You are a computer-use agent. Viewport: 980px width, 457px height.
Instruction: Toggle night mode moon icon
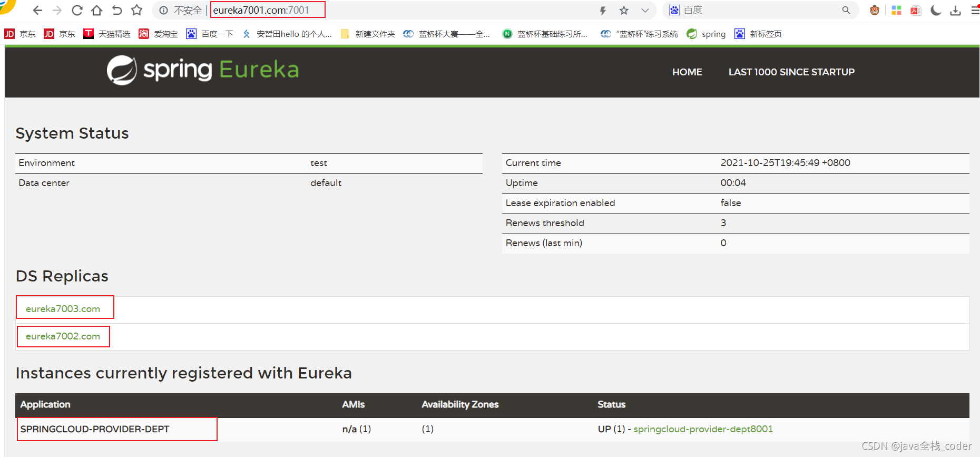pos(936,10)
